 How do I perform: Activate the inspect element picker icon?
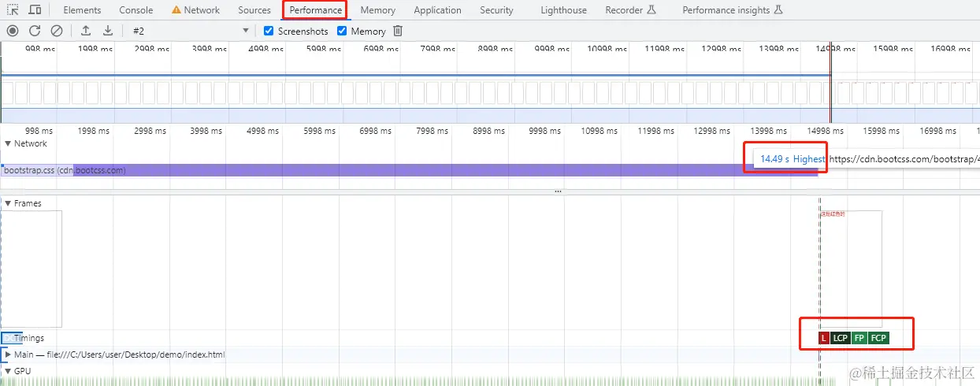pyautogui.click(x=13, y=10)
